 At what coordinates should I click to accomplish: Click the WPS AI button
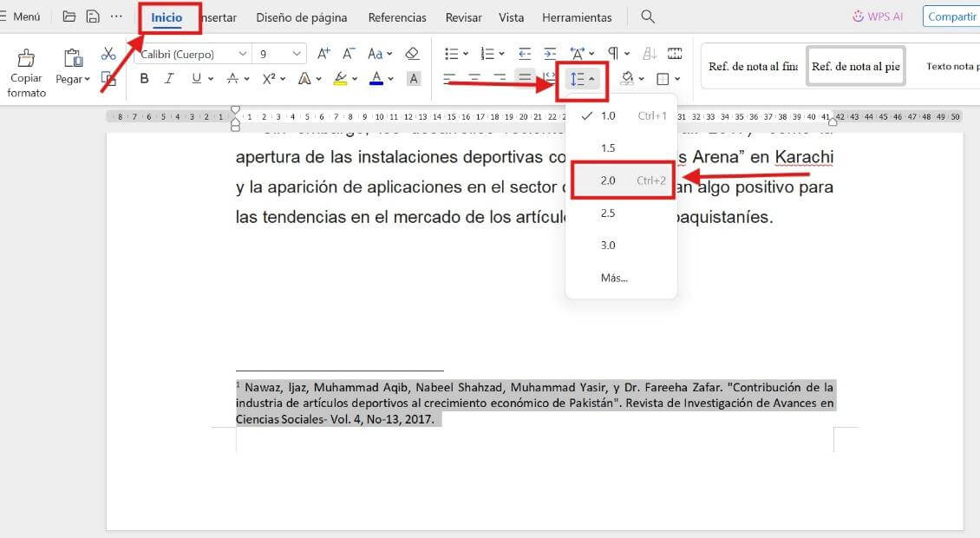click(x=877, y=16)
